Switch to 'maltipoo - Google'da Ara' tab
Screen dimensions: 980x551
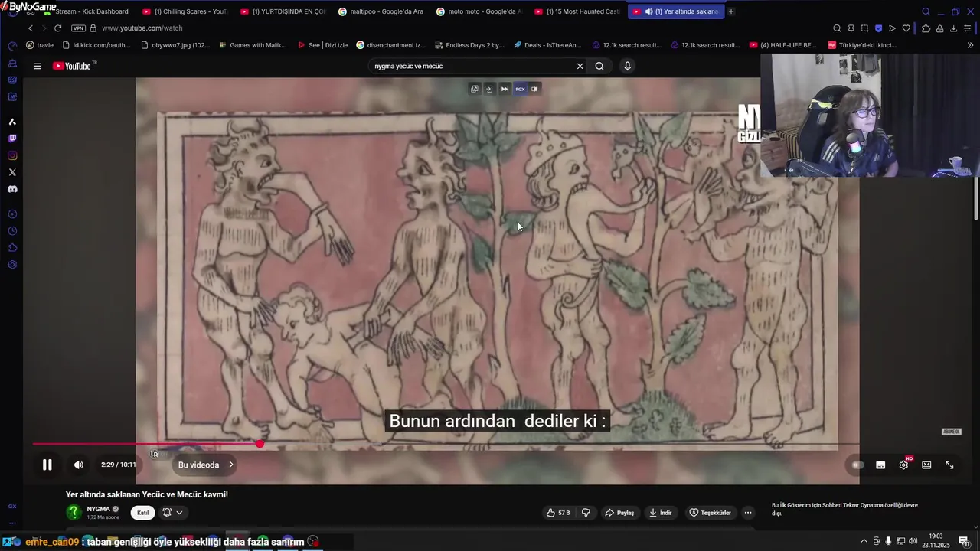click(380, 11)
